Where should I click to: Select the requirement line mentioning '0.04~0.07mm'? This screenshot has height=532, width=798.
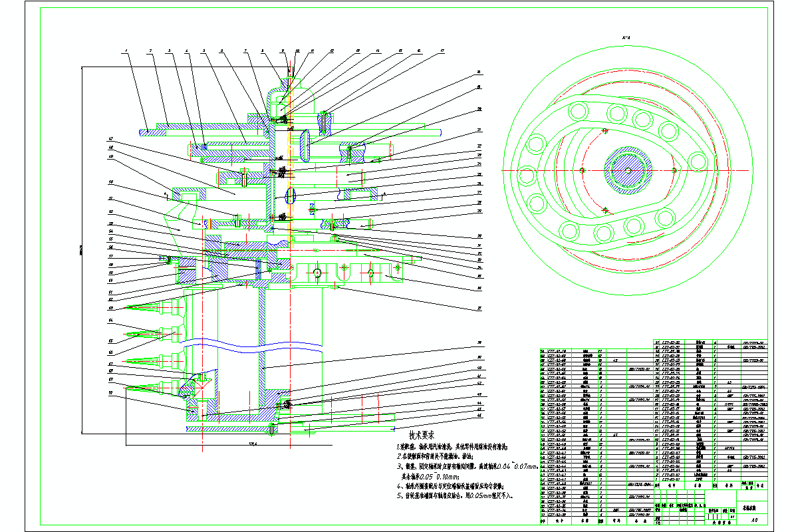(x=467, y=467)
